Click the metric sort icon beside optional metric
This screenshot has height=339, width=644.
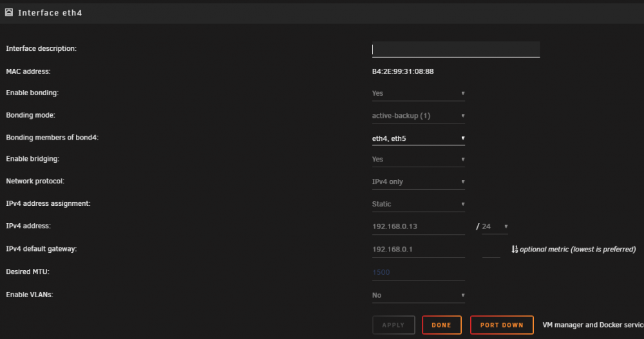[x=515, y=249]
